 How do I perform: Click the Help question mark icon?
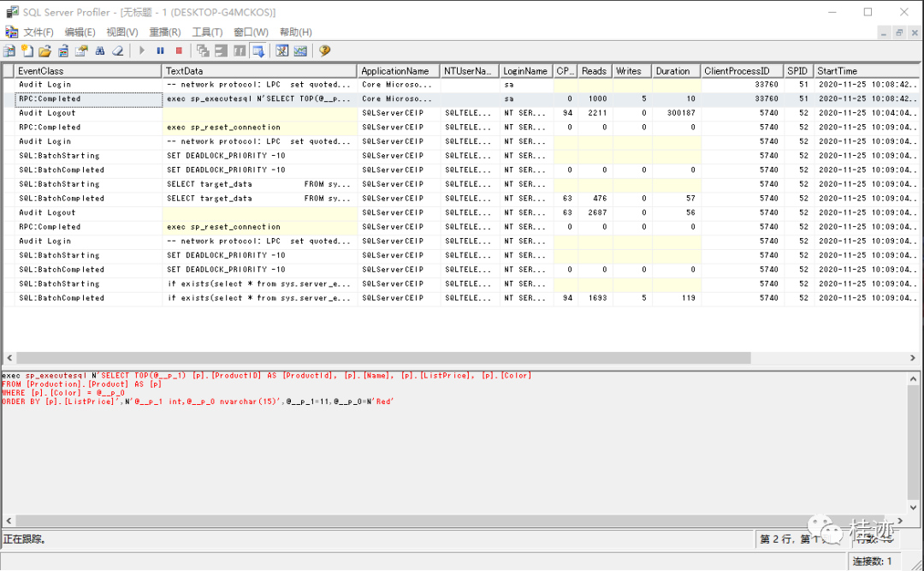click(325, 51)
